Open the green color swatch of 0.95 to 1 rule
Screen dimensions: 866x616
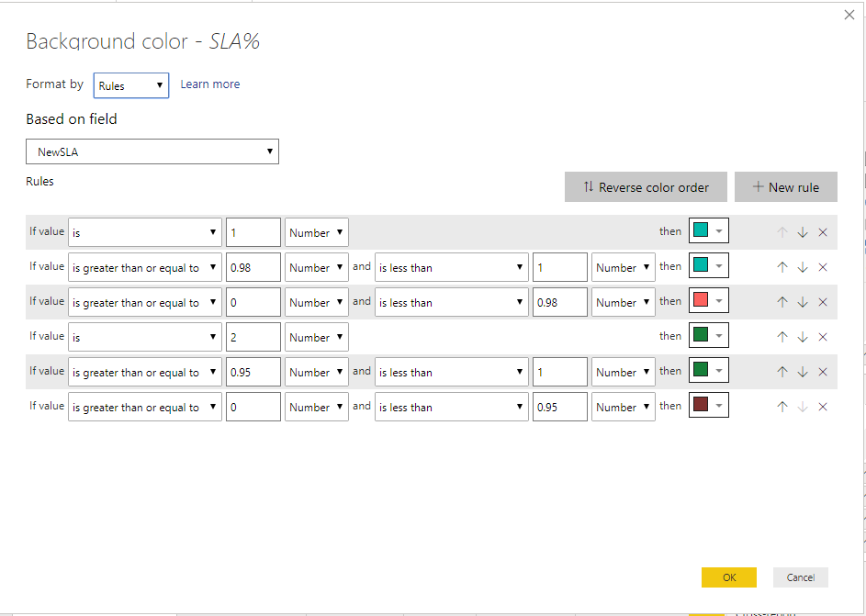click(709, 370)
